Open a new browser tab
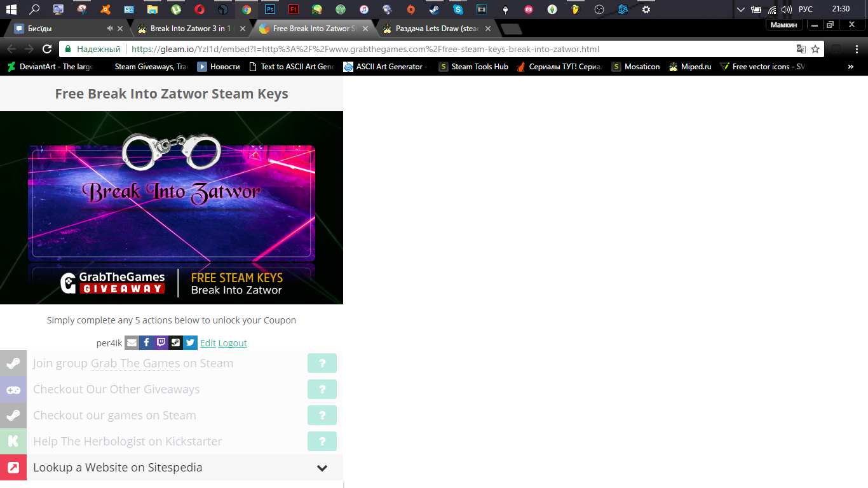The image size is (868, 488). [x=511, y=29]
